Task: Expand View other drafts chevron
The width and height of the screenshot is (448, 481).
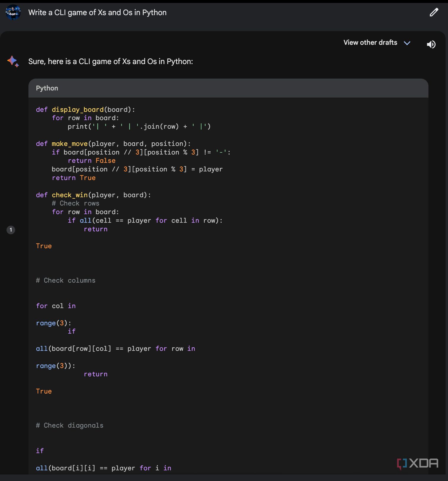Action: (407, 43)
